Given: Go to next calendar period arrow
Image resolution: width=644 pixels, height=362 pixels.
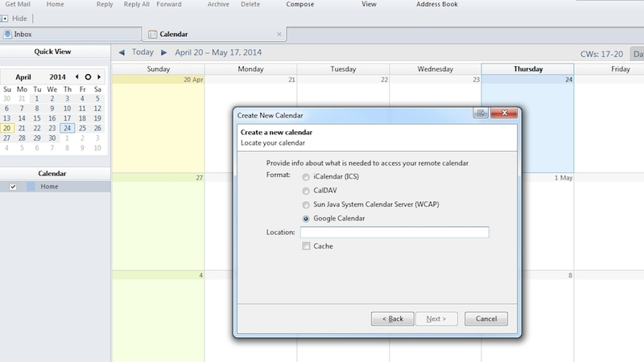Looking at the screenshot, I should click(x=164, y=52).
